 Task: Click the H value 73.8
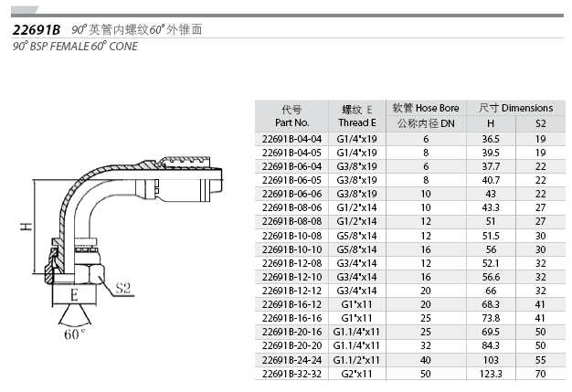(x=491, y=318)
